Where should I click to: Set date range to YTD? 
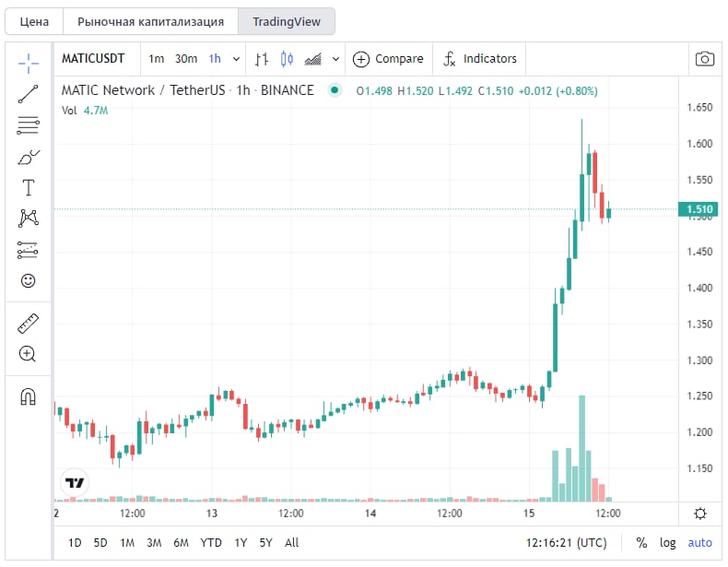pos(211,542)
